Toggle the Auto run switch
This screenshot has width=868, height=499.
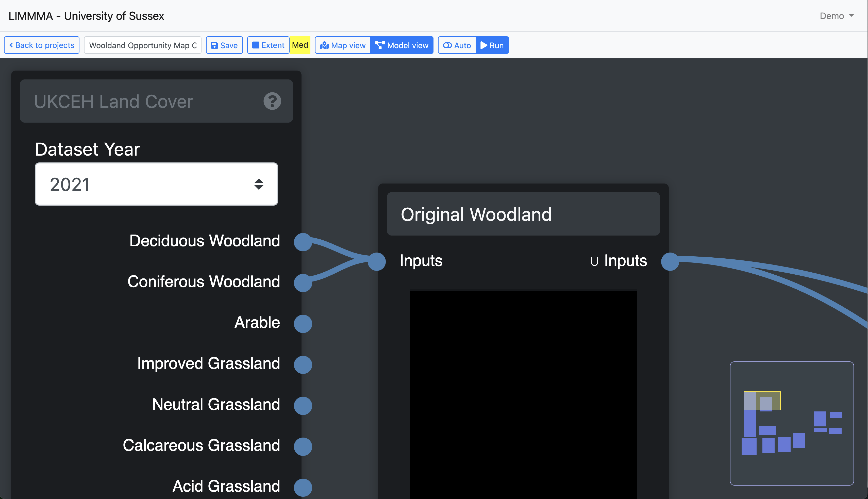tap(457, 45)
